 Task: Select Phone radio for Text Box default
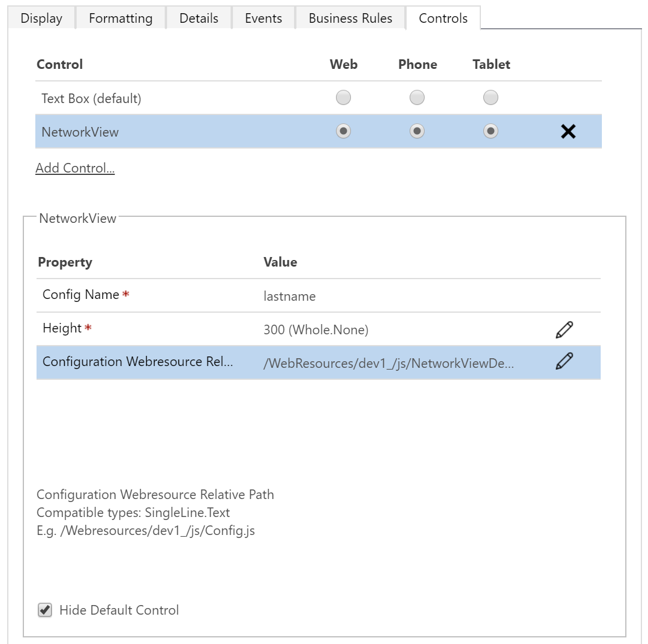[x=417, y=98]
